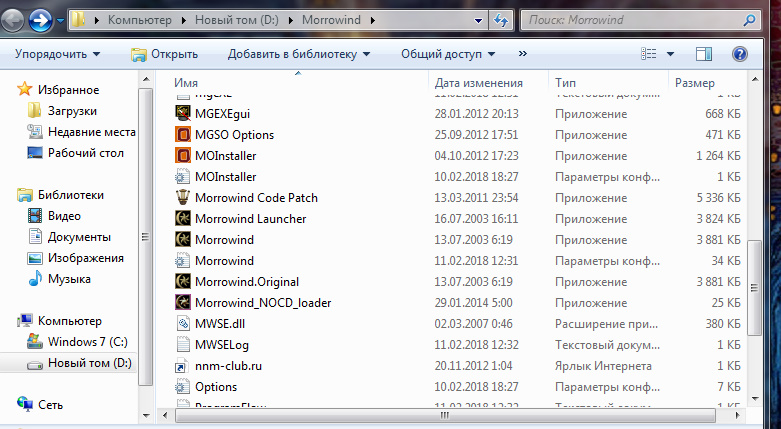781x429 pixels.
Task: Click the file list vertical scrollbar thumb
Action: pyautogui.click(x=754, y=287)
